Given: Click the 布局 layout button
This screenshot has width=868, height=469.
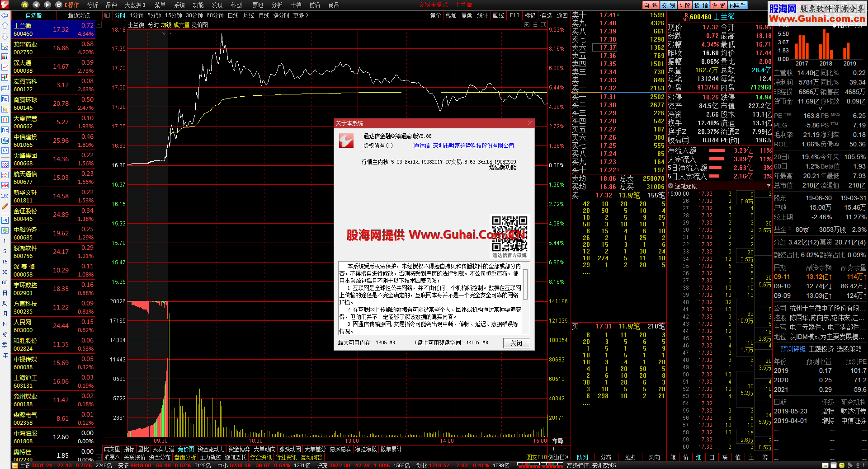Looking at the screenshot, I should pyautogui.click(x=558, y=441).
